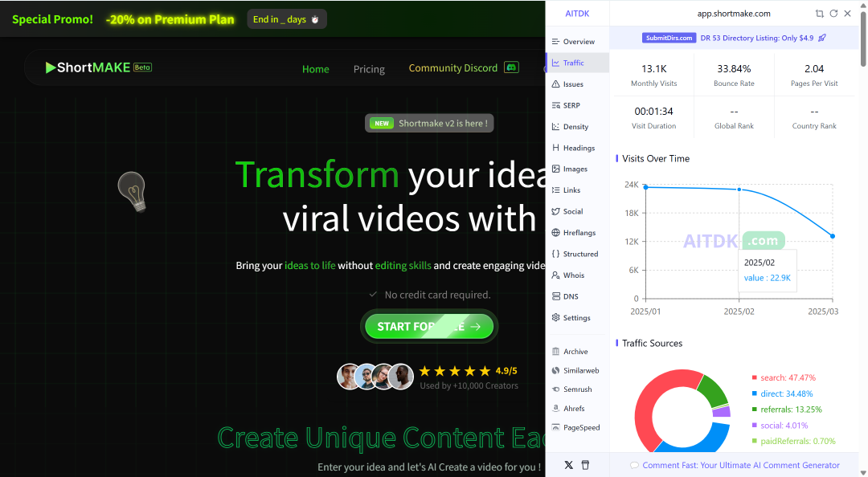Image resolution: width=868 pixels, height=477 pixels.
Task: Click the crop/screenshot icon in panel header
Action: pyautogui.click(x=819, y=14)
